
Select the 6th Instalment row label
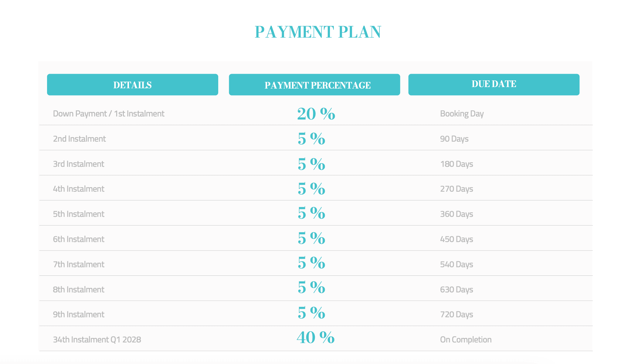click(x=78, y=239)
